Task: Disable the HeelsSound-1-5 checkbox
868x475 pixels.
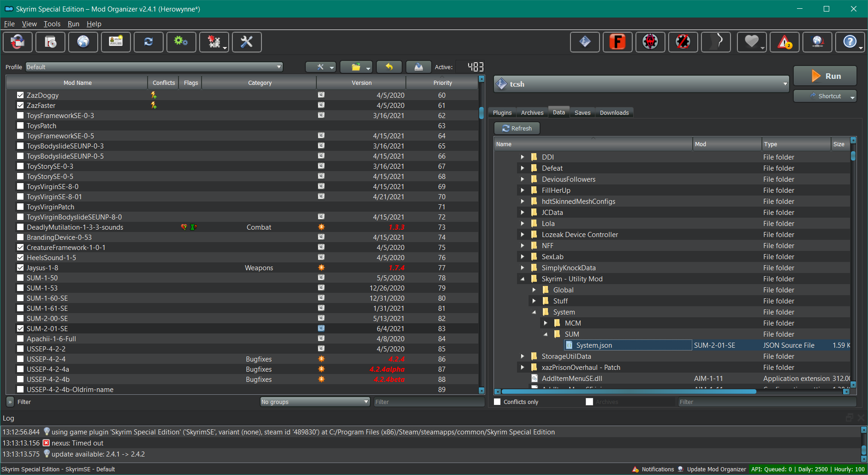Action: [20, 257]
